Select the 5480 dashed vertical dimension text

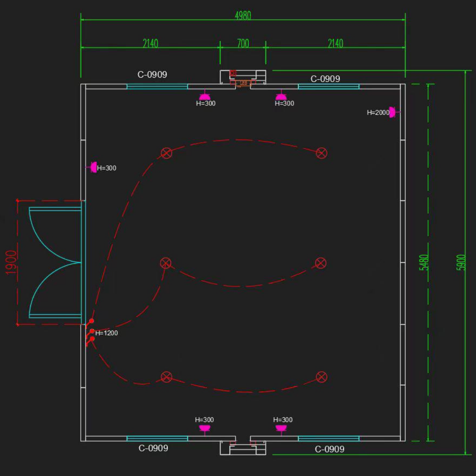424,262
